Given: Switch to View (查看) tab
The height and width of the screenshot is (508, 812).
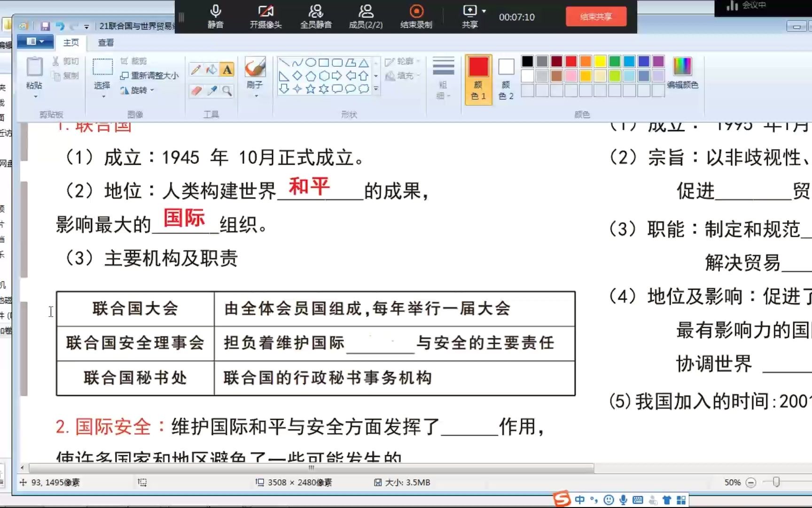Looking at the screenshot, I should (106, 42).
